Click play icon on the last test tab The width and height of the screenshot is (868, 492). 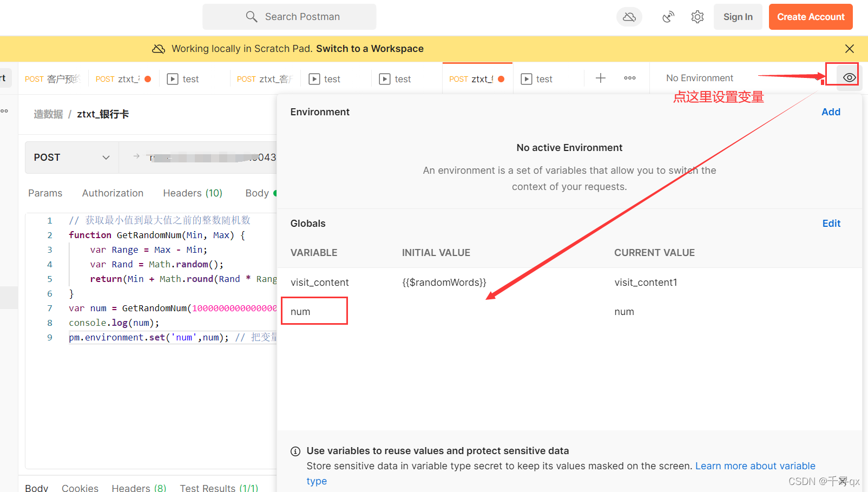[x=527, y=79]
